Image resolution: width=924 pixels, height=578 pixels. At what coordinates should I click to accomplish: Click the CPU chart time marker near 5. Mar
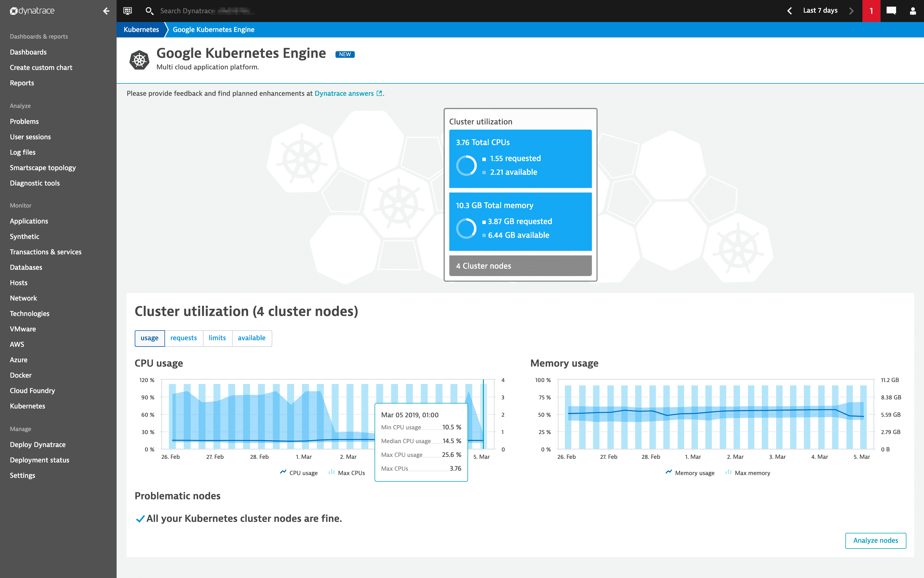[x=483, y=415]
